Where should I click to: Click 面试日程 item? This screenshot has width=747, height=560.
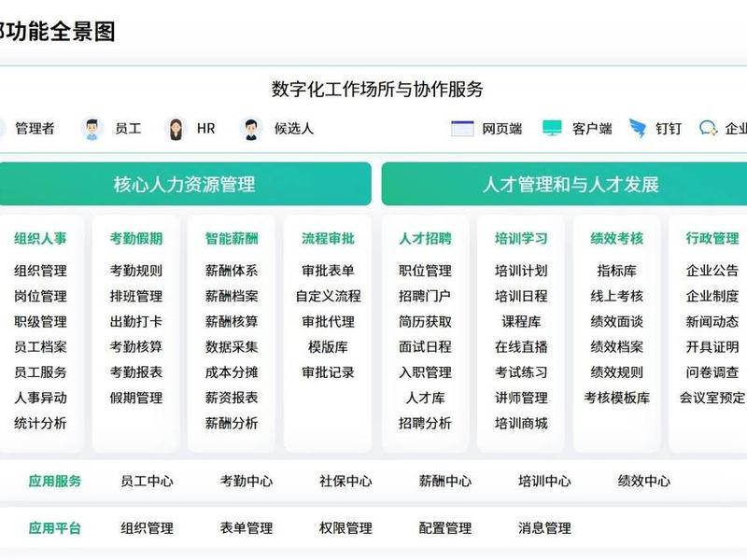425,346
